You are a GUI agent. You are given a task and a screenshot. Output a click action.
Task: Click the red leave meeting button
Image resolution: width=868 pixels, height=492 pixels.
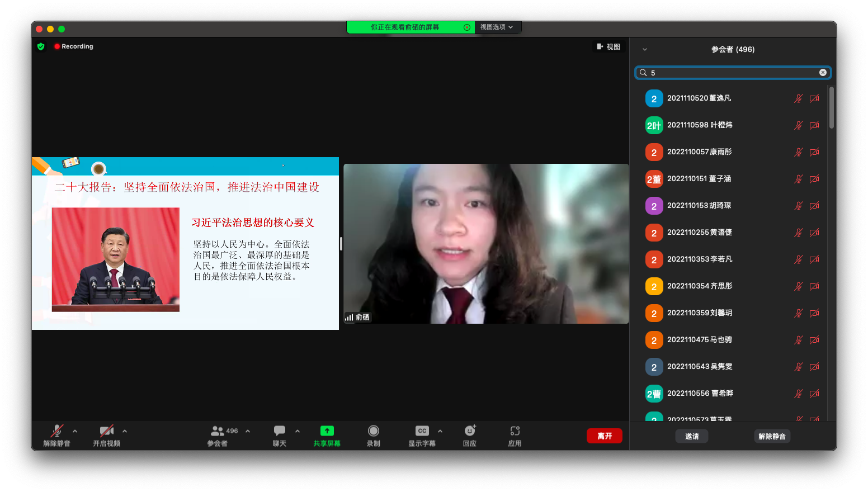coord(604,436)
